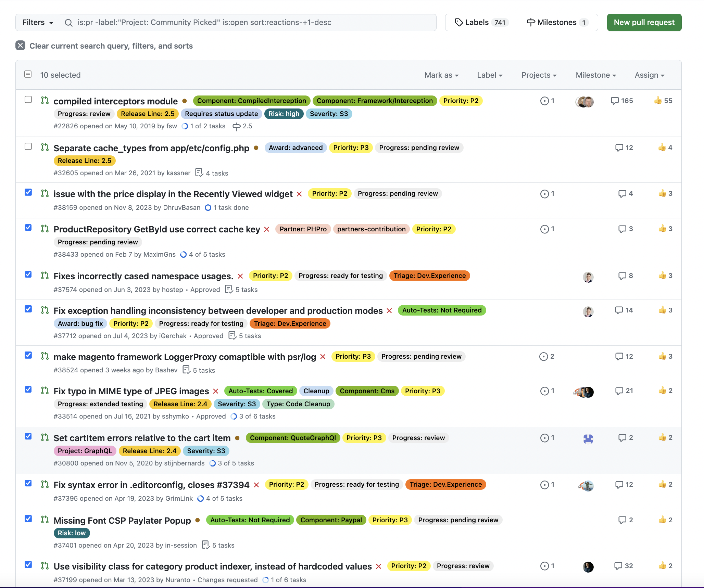The width and height of the screenshot is (704, 588).
Task: Click the "New pull request" button
Action: pyautogui.click(x=644, y=22)
